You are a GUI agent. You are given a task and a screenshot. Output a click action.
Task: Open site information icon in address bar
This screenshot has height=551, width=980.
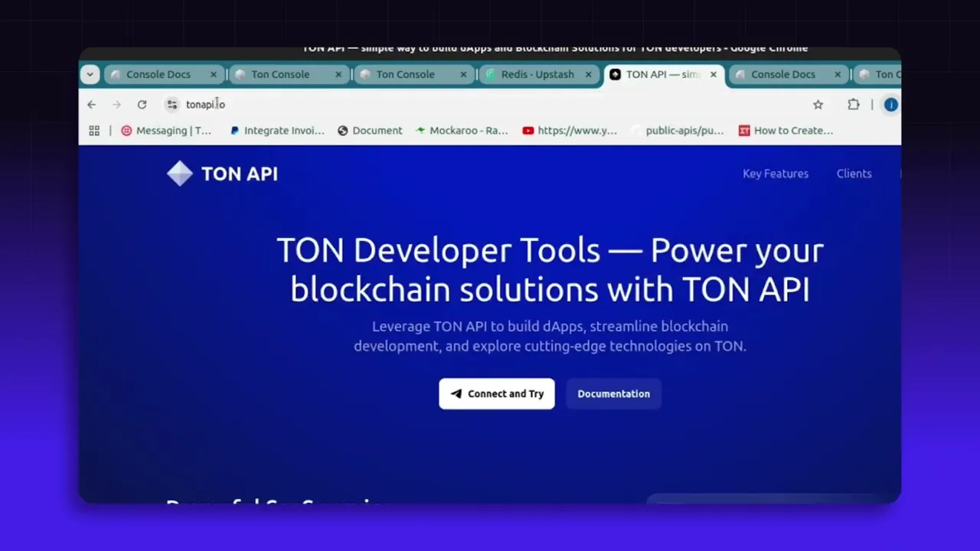point(171,104)
